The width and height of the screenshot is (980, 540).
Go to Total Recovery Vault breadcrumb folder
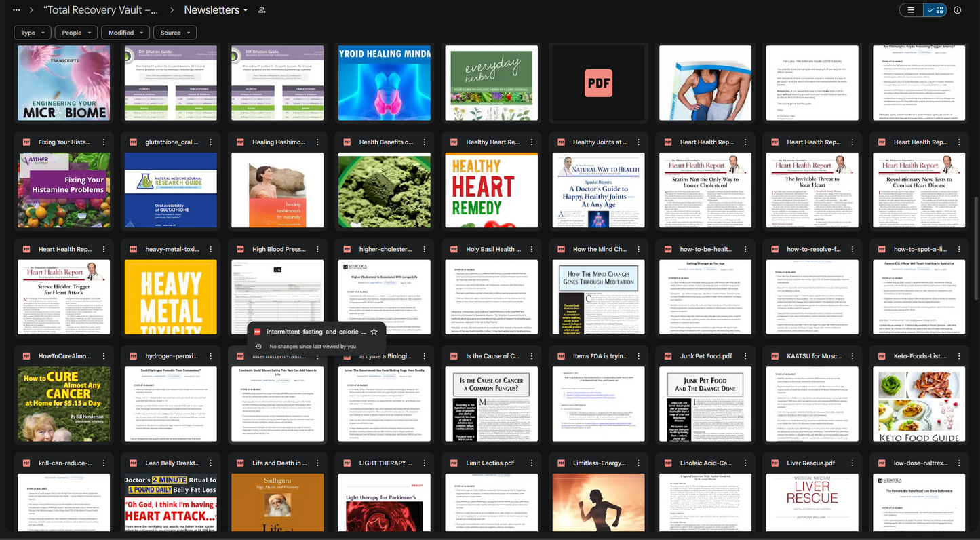tap(100, 10)
